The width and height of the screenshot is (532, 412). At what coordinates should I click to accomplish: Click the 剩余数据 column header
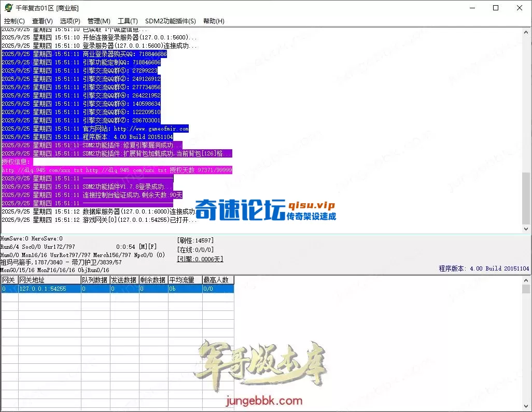point(153,280)
